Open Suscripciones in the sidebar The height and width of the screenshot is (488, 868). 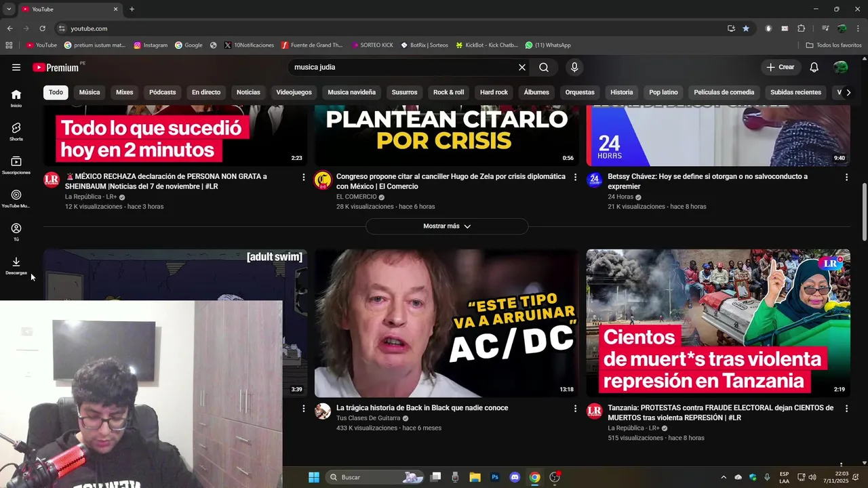pyautogui.click(x=16, y=165)
